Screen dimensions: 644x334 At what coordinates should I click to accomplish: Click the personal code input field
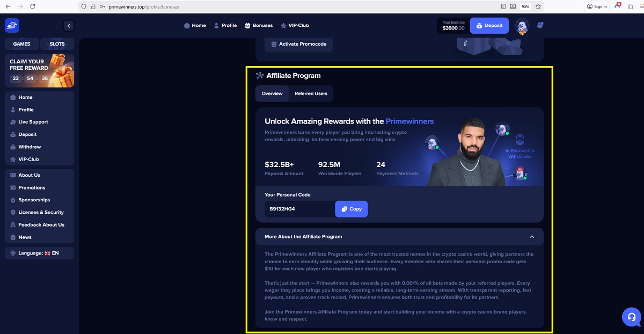(299, 209)
